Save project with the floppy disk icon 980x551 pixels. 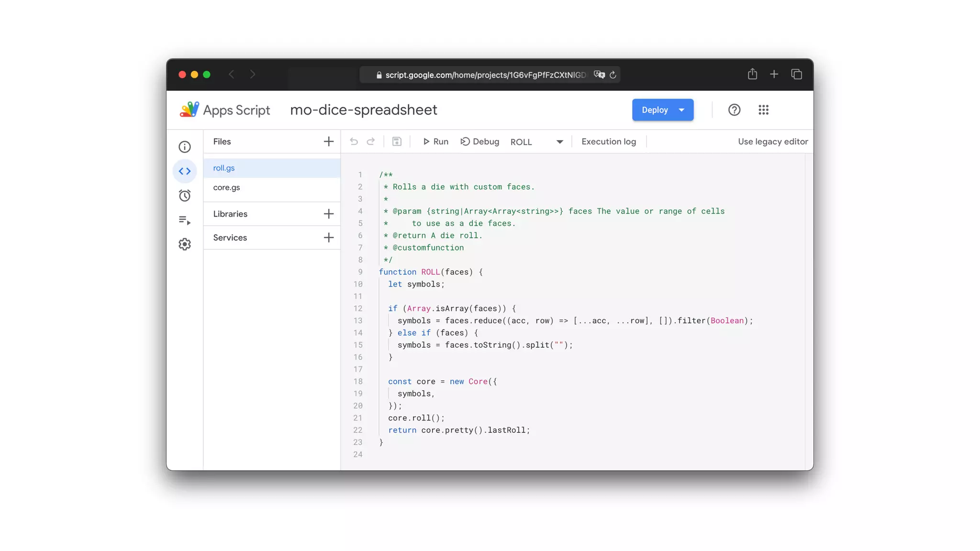click(397, 142)
